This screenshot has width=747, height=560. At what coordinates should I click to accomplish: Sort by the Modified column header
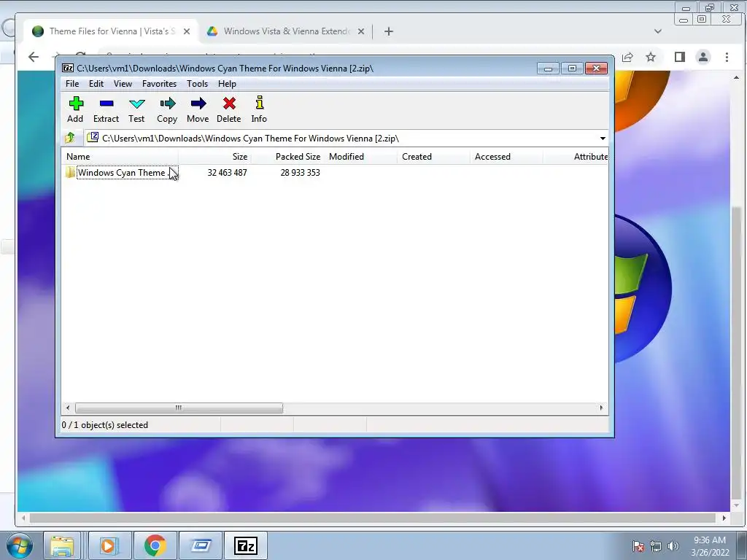pos(360,157)
